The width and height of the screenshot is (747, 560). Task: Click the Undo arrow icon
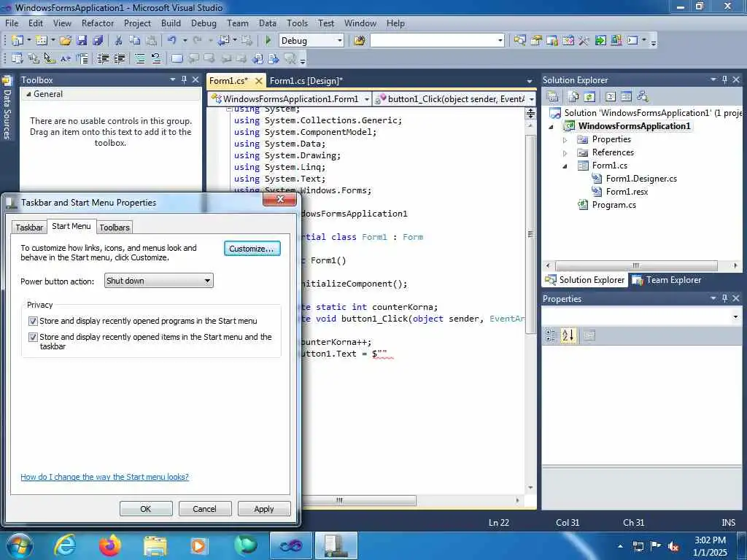pyautogui.click(x=172, y=41)
